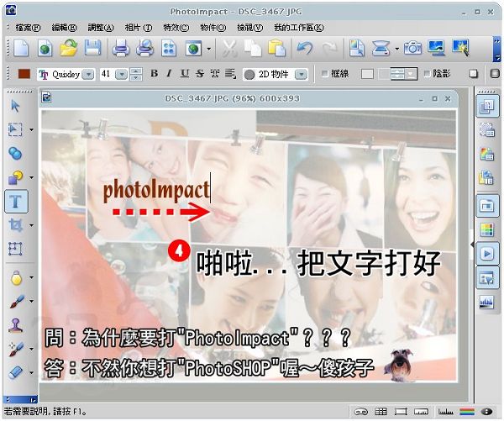Expand the path shapes tool flyout arrow
Screen dimensions: 504x421
click(32, 177)
